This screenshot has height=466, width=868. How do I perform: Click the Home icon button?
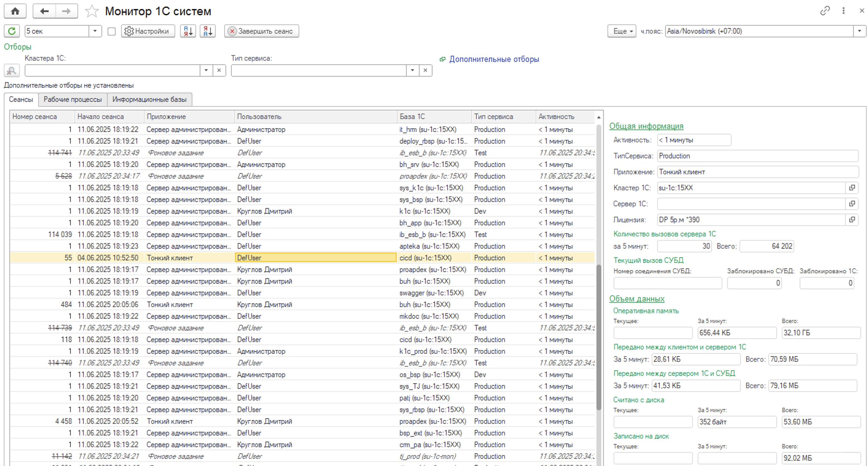point(15,11)
